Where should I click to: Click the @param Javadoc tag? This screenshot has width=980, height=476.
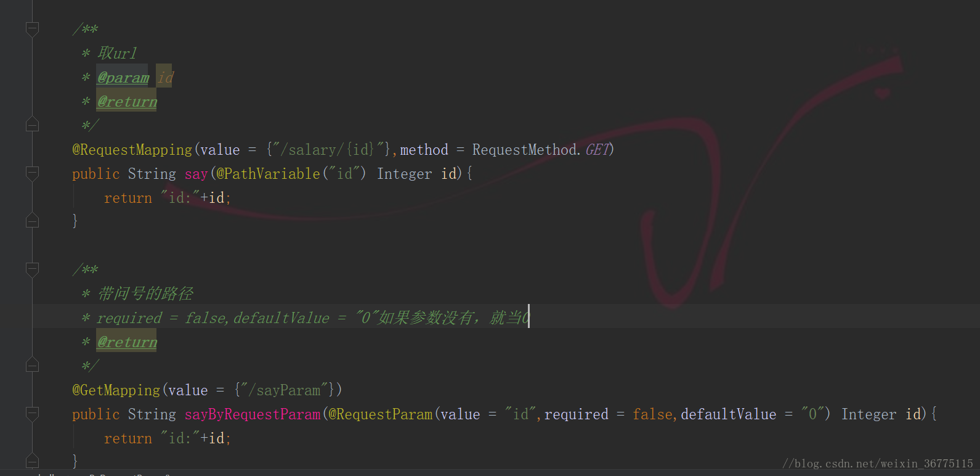123,77
